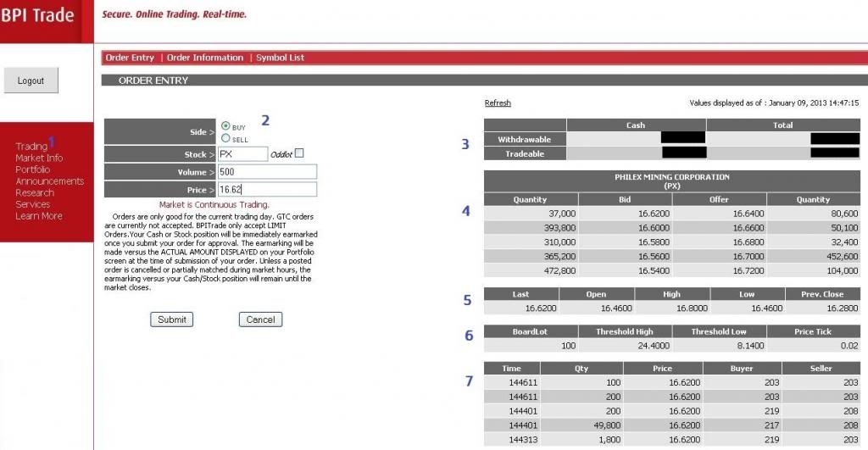Click the Threshold High value 24.4000
This screenshot has width=868, height=450.
pyautogui.click(x=654, y=346)
